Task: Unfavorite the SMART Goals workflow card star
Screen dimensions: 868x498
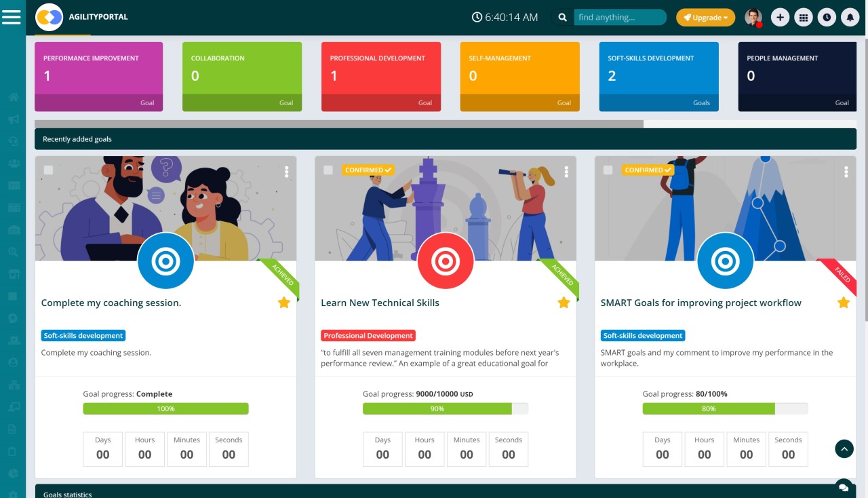Action: tap(844, 303)
